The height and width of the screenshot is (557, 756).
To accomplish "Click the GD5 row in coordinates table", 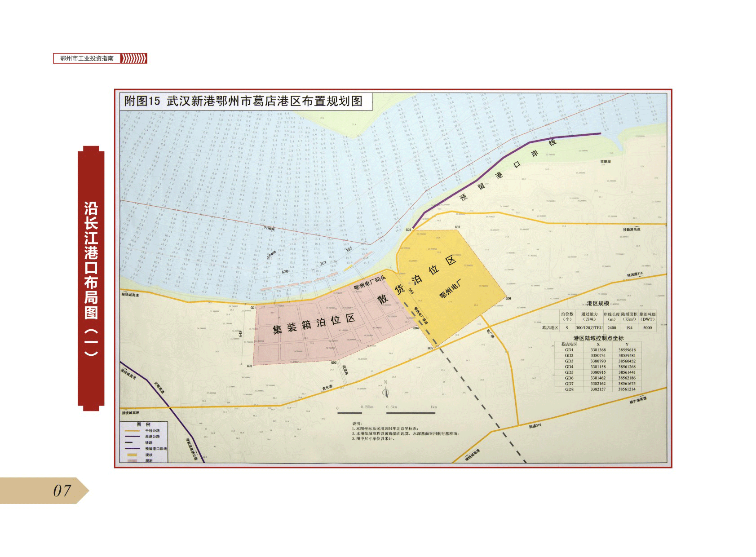I will click(598, 372).
